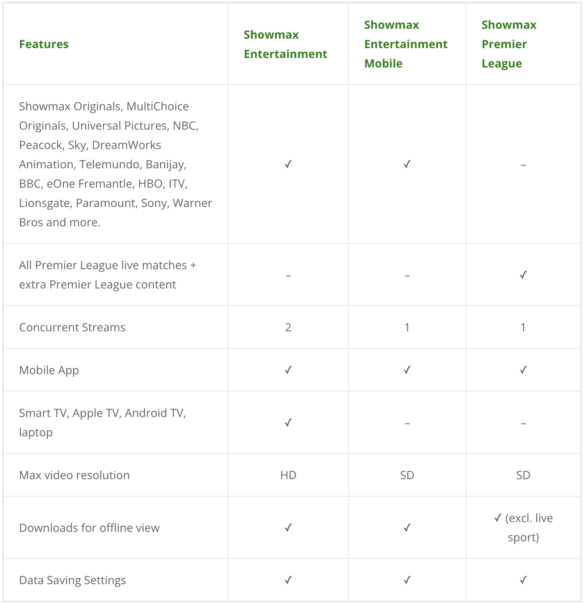Select the Showmax Entertainment column header
Viewport: 585px width, 605px height.
tap(285, 44)
